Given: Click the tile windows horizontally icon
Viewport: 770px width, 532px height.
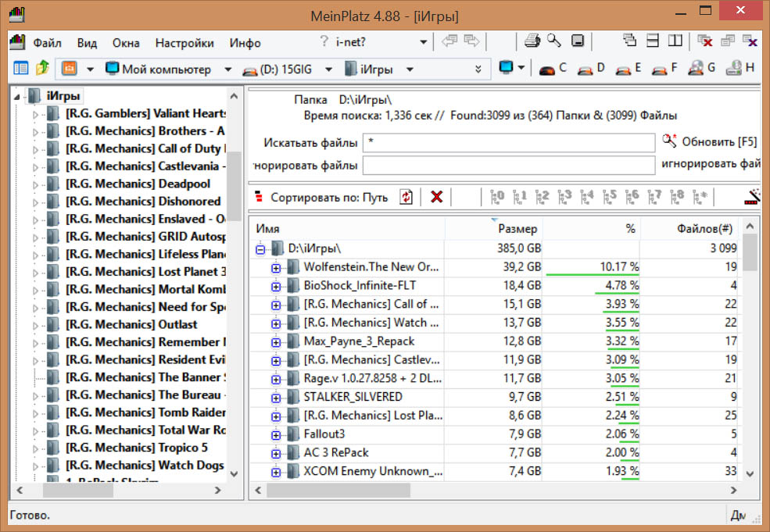Looking at the screenshot, I should tap(653, 41).
